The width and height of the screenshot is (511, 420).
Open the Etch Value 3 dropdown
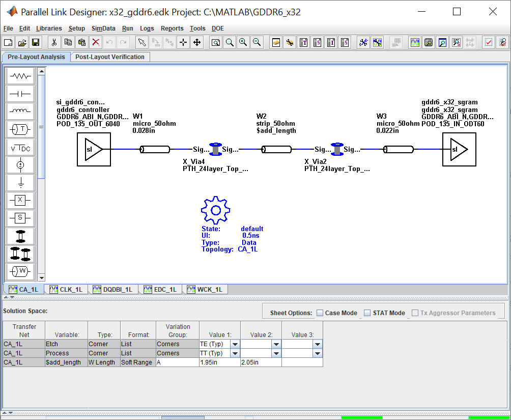318,344
